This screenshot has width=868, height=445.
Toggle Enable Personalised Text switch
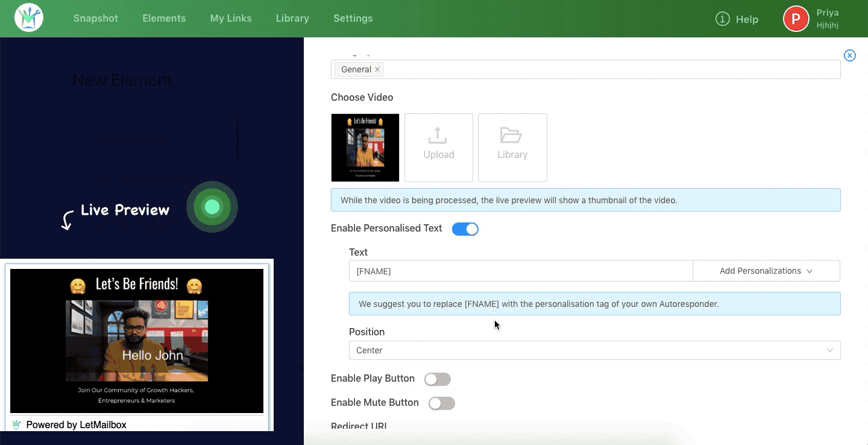click(x=465, y=229)
